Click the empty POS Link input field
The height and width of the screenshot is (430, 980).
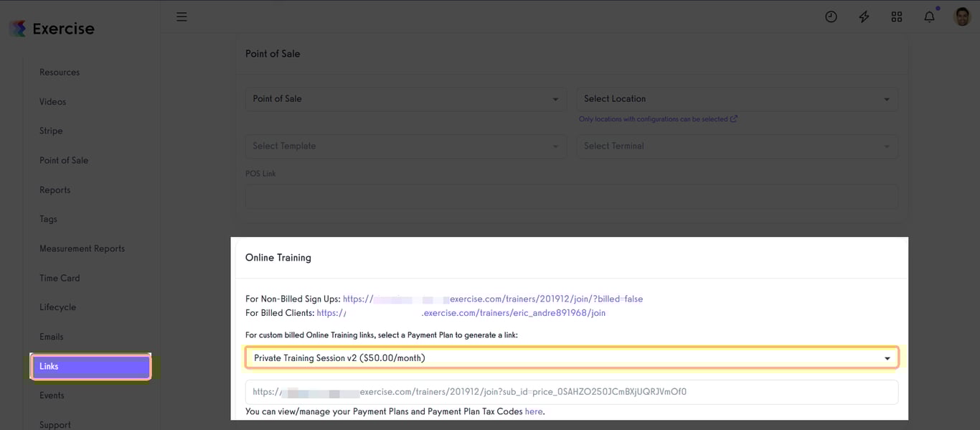click(x=572, y=196)
